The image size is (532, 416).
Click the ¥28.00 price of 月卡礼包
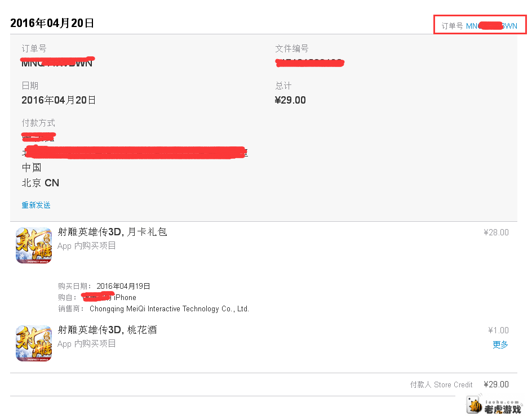point(496,232)
